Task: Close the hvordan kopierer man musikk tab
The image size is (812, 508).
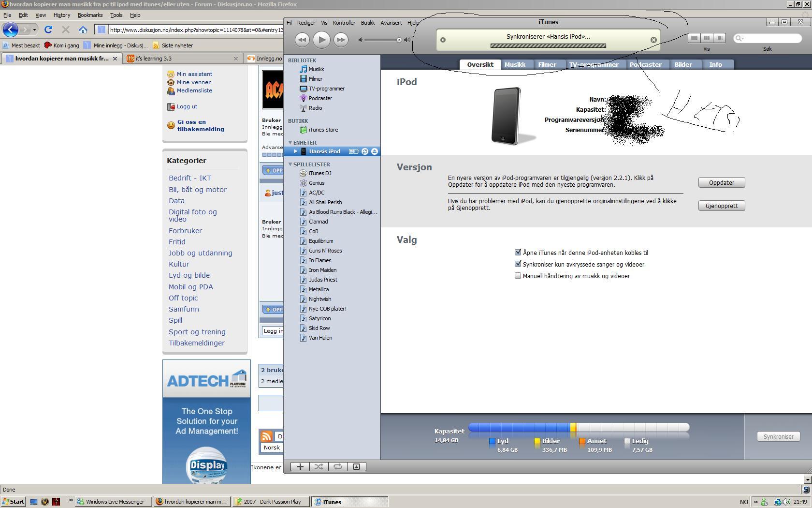Action: [115, 59]
